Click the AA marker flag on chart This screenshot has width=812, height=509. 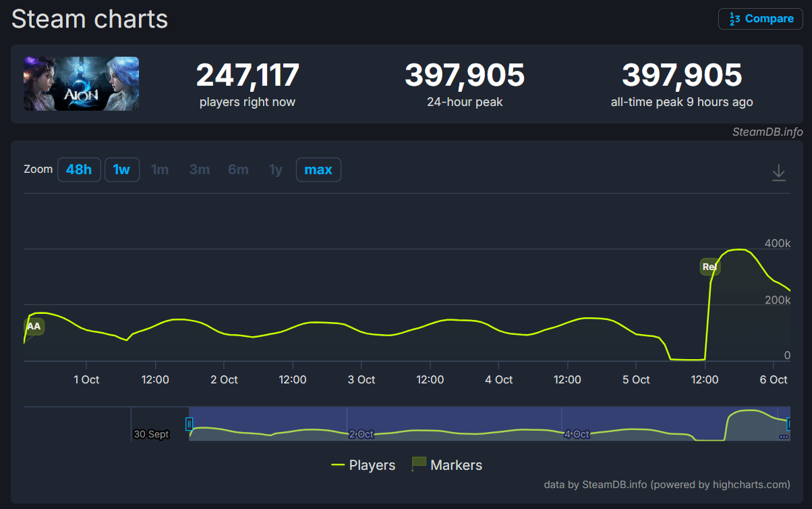point(34,327)
